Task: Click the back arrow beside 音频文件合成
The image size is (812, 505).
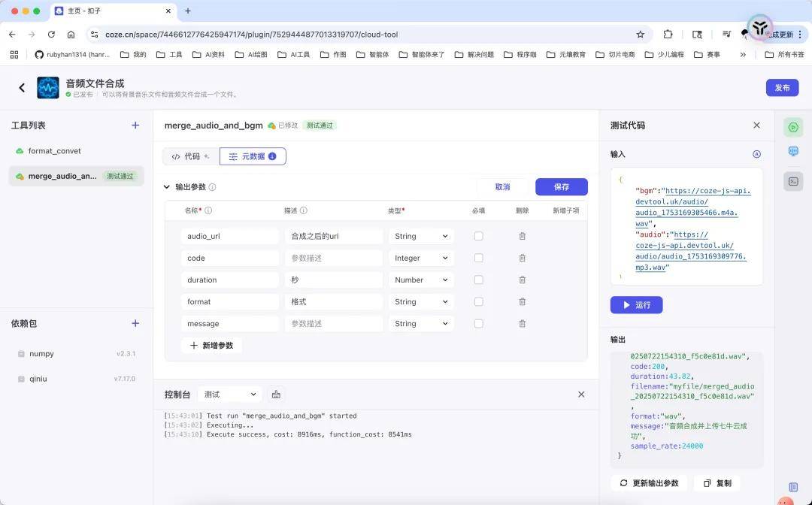Action: (x=22, y=88)
